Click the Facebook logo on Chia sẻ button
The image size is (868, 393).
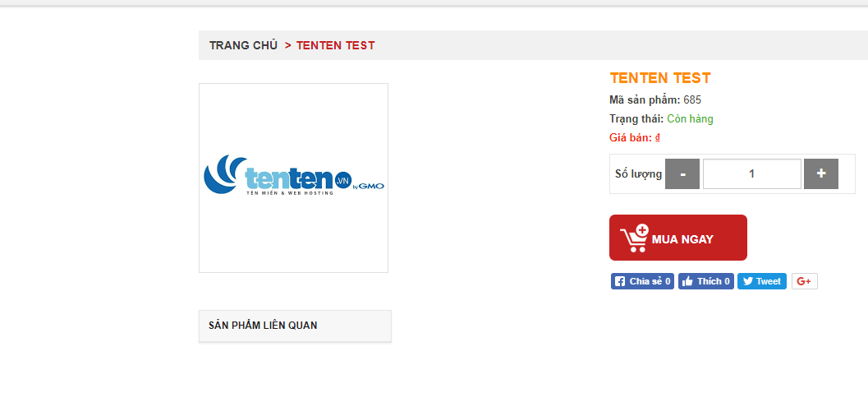click(620, 281)
